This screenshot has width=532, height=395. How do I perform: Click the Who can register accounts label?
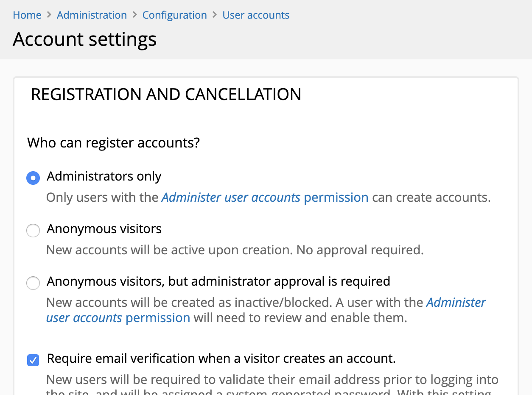113,143
